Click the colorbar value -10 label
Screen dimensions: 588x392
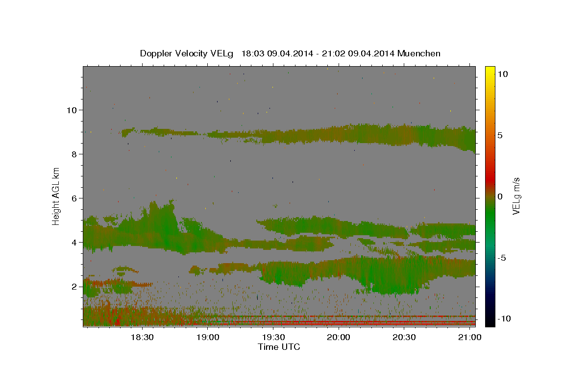(x=504, y=319)
